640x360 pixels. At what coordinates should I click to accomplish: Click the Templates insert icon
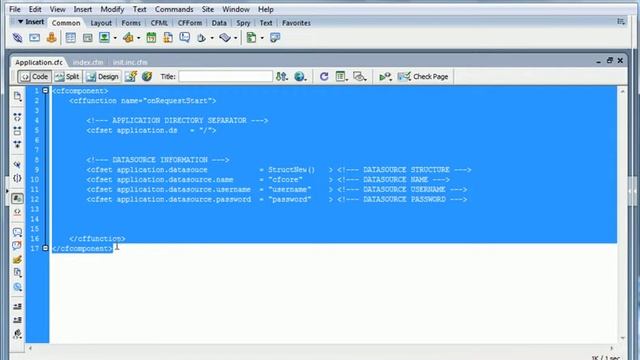pyautogui.click(x=251, y=38)
